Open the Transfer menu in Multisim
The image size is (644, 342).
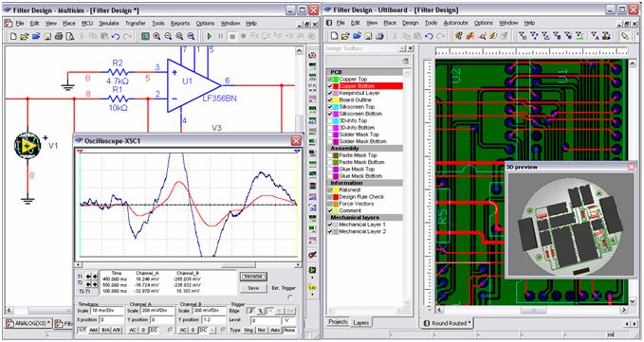coord(136,24)
